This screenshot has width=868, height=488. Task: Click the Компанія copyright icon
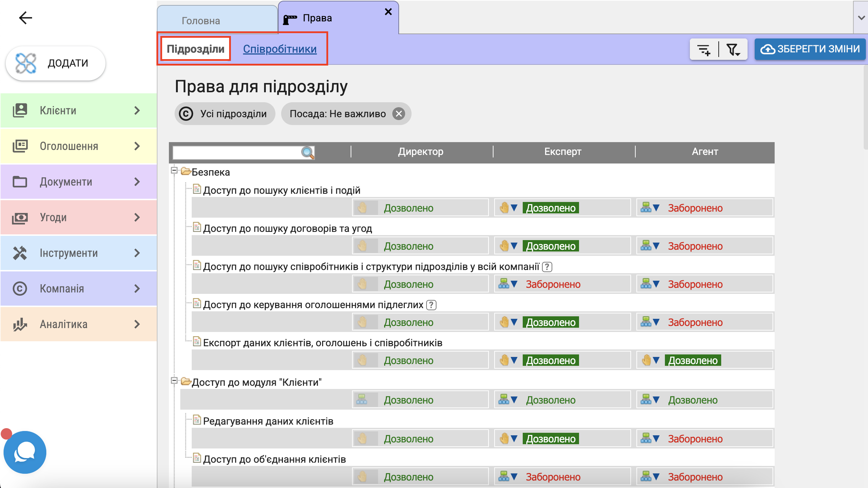20,289
